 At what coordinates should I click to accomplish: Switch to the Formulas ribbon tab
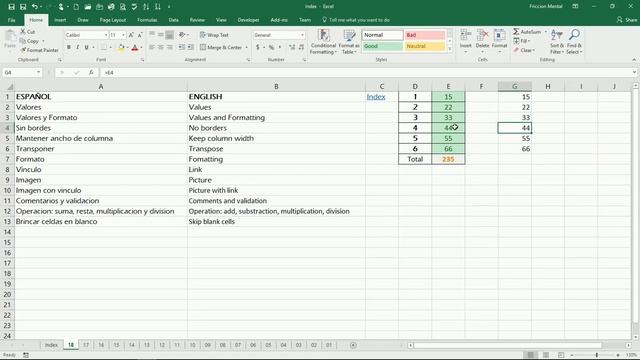click(147, 20)
